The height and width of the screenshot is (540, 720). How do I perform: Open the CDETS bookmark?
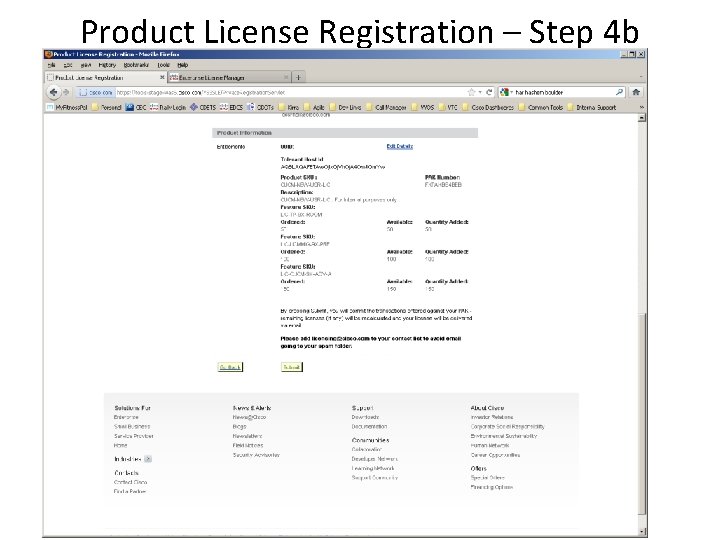[203, 107]
